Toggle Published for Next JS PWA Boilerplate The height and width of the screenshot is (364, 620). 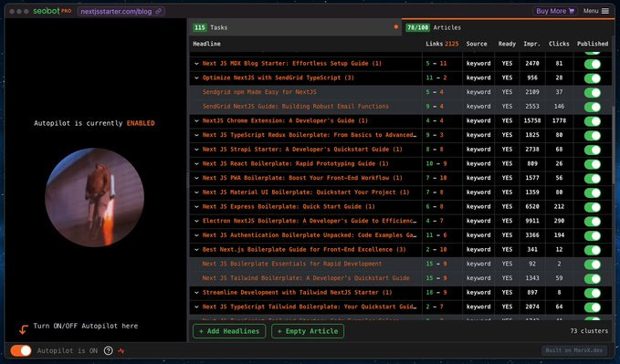593,178
